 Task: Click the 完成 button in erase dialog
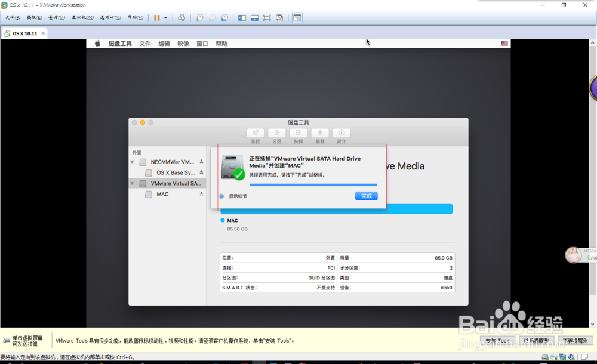coord(367,196)
